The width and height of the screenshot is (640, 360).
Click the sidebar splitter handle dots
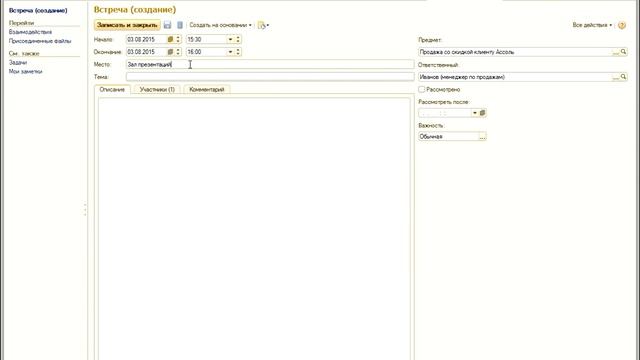(85, 209)
